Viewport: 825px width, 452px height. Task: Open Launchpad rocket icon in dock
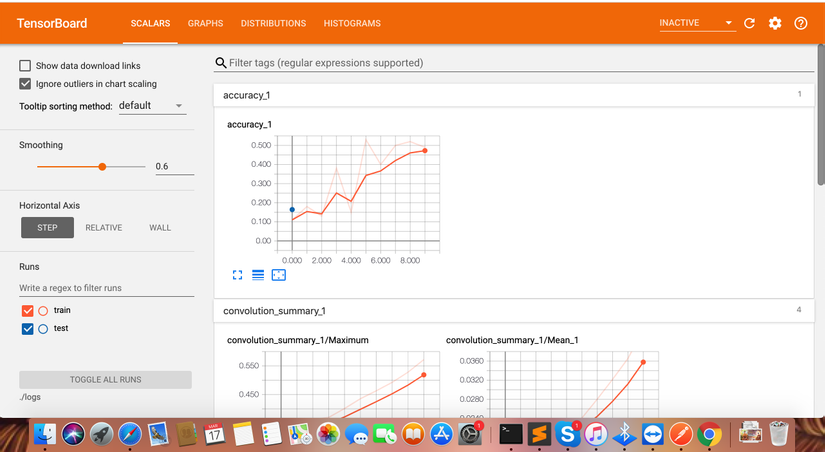tap(102, 435)
